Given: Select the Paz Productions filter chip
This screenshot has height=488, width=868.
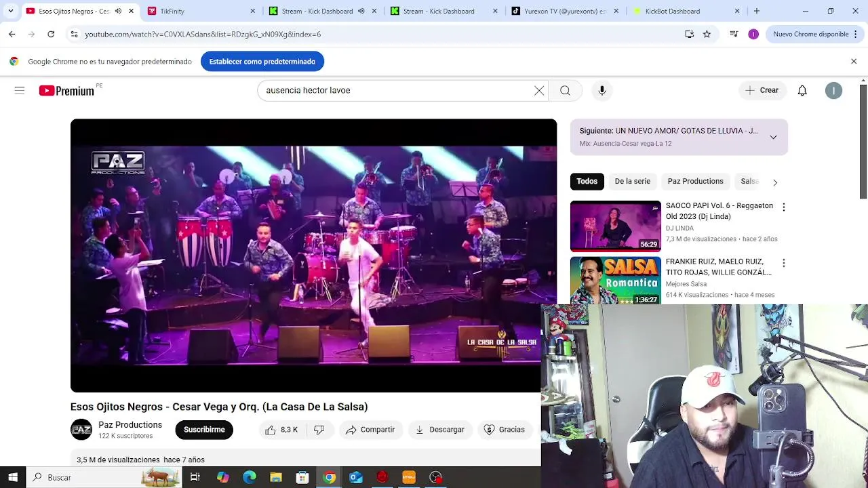Looking at the screenshot, I should tap(695, 181).
